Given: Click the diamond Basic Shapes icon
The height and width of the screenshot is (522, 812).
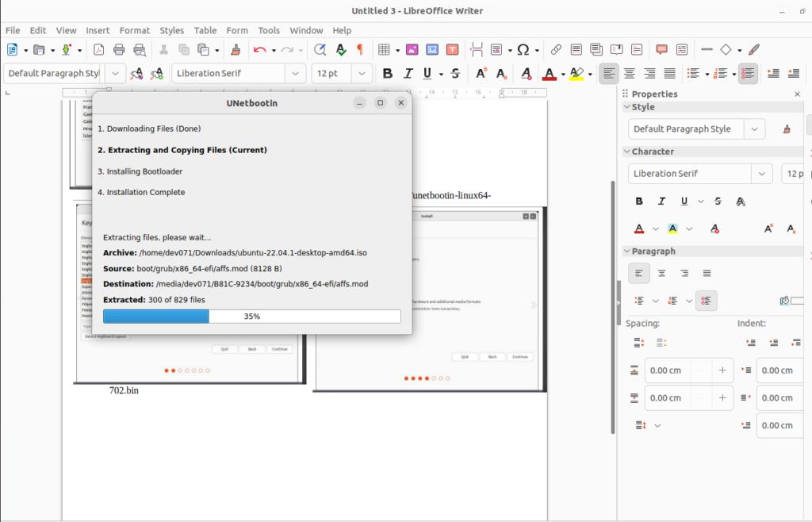Looking at the screenshot, I should click(726, 50).
